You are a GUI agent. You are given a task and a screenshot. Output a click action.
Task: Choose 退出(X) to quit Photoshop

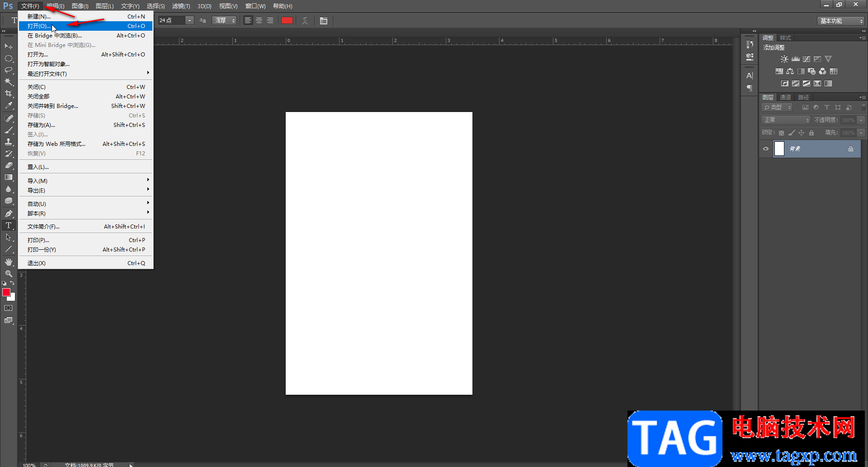(x=86, y=263)
